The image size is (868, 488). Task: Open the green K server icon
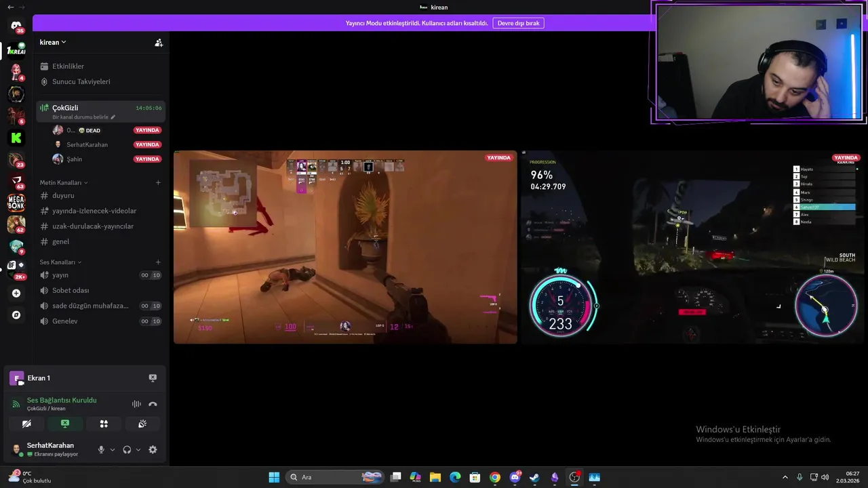pyautogui.click(x=16, y=138)
